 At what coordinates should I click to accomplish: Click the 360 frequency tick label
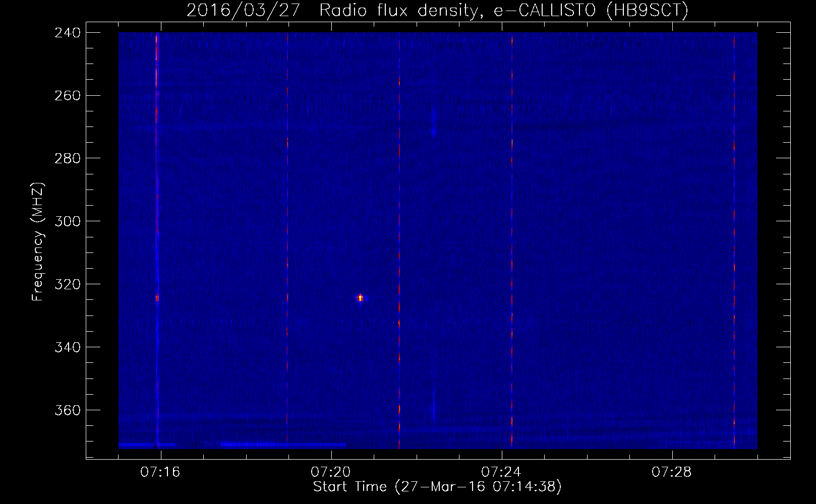(x=68, y=411)
